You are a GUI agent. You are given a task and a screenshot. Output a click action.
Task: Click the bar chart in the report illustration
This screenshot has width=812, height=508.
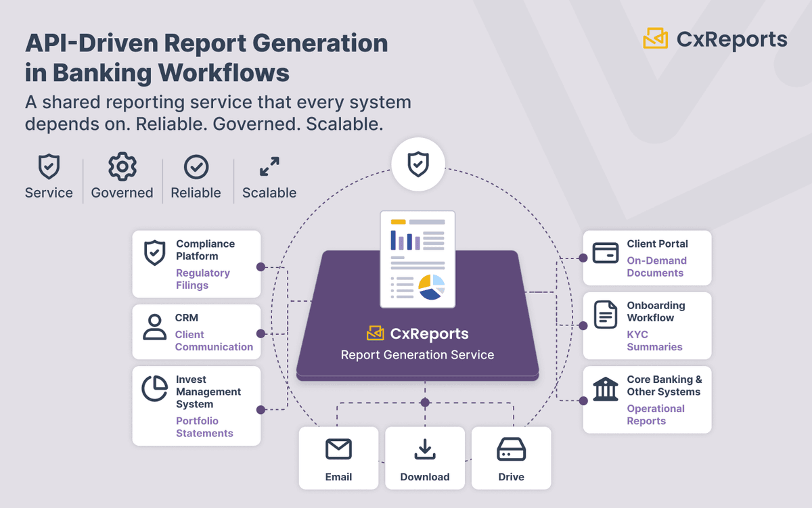pos(405,240)
